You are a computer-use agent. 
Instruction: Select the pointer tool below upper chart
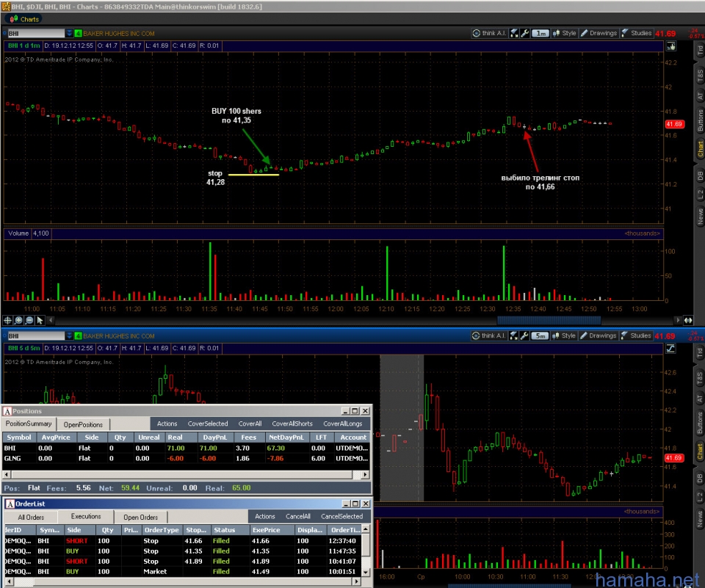[x=40, y=320]
